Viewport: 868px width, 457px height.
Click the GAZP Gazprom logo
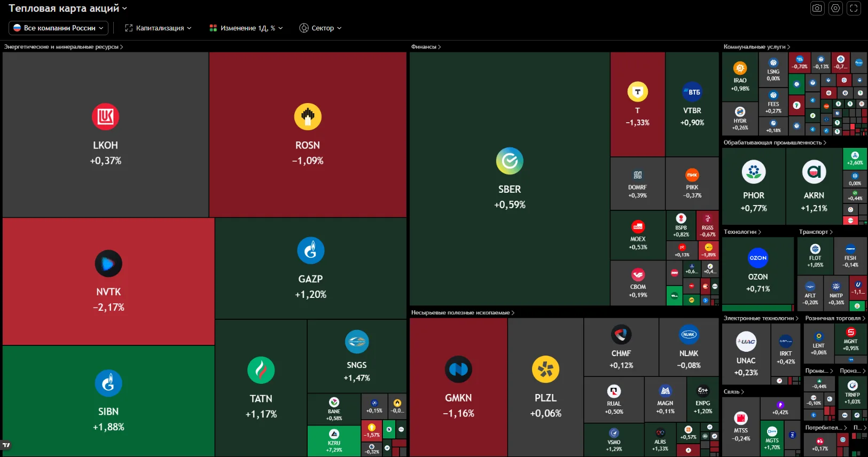tap(310, 250)
